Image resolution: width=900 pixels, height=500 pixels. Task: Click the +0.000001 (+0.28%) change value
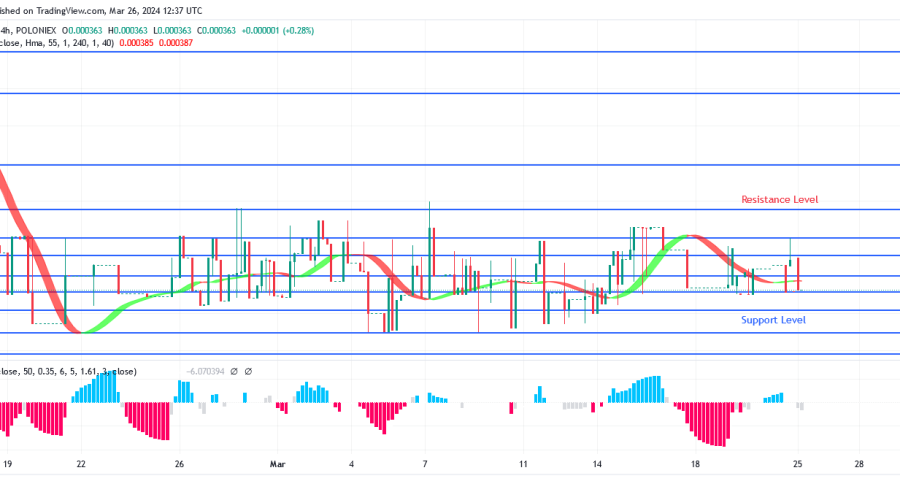click(275, 30)
